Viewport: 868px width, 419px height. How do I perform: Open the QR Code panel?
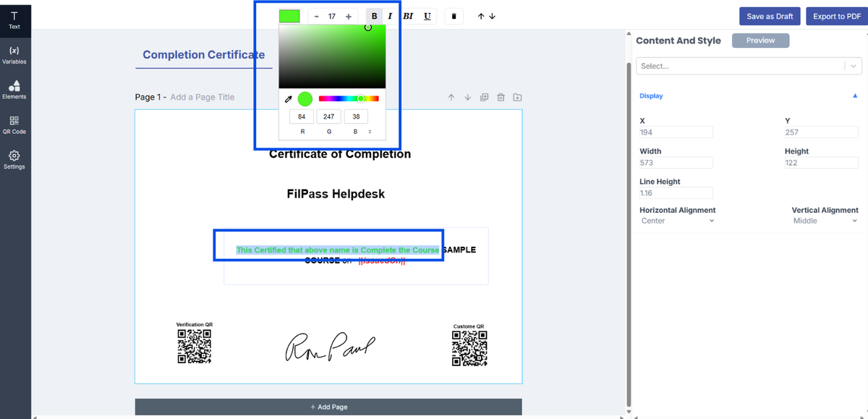coord(14,125)
